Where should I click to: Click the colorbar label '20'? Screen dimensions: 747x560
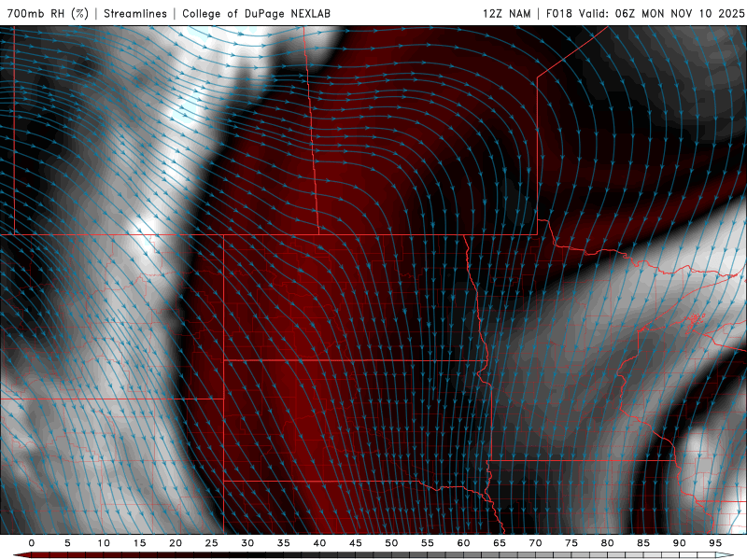pyautogui.click(x=176, y=543)
